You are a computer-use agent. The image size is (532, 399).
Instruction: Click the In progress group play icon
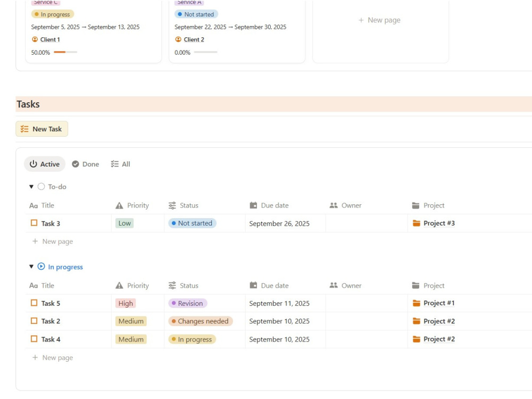click(x=41, y=267)
